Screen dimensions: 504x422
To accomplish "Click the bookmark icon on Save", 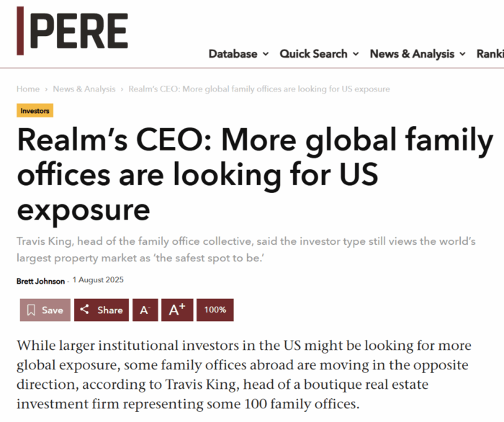I will pyautogui.click(x=31, y=310).
